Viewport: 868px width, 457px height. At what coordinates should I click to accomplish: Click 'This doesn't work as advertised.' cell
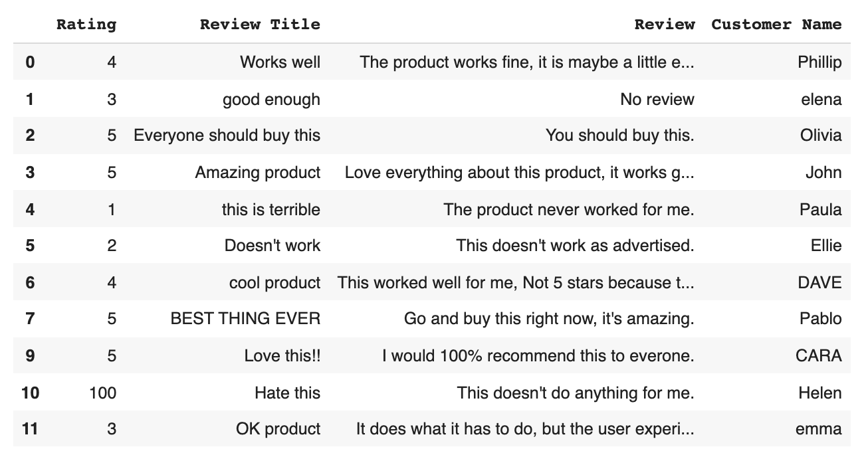click(575, 246)
